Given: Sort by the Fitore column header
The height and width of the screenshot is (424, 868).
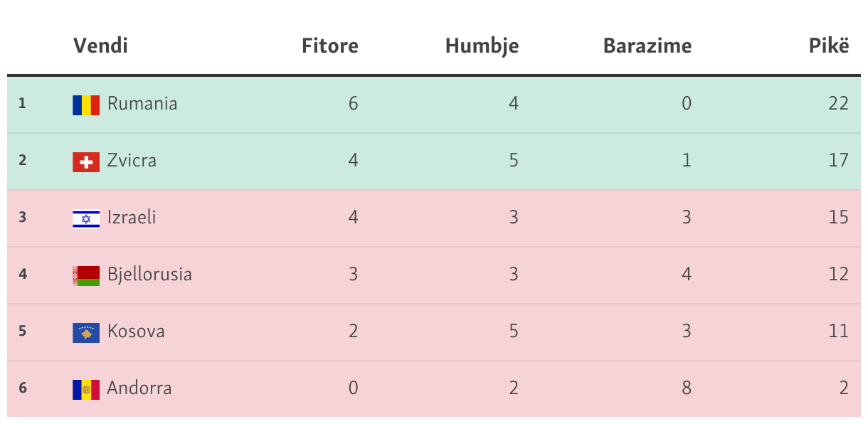Looking at the screenshot, I should click(x=329, y=46).
